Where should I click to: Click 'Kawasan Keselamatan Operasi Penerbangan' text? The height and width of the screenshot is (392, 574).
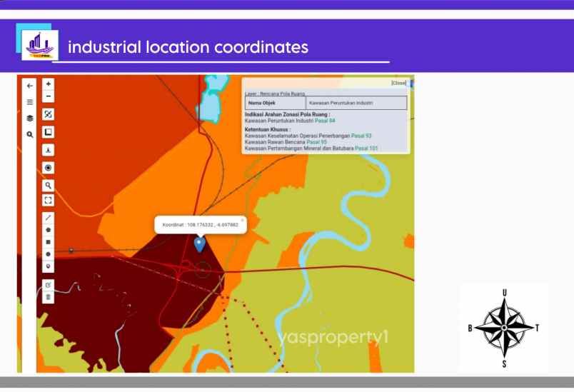[x=297, y=136]
